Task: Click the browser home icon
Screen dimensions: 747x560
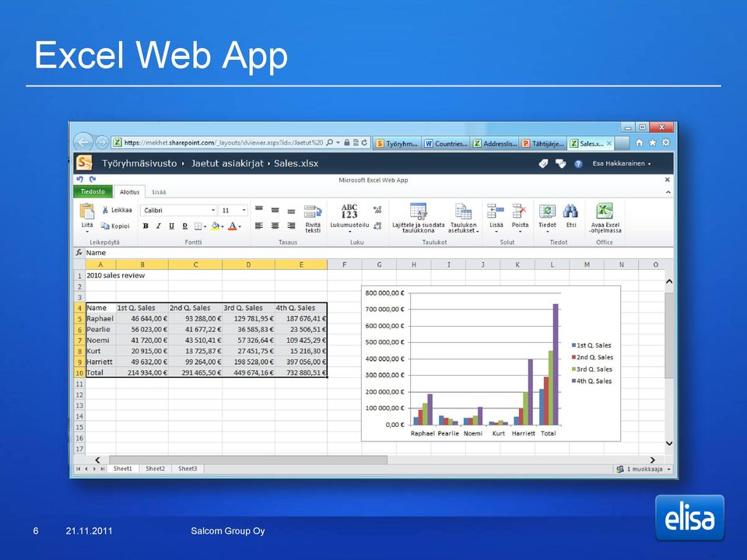Action: click(640, 142)
